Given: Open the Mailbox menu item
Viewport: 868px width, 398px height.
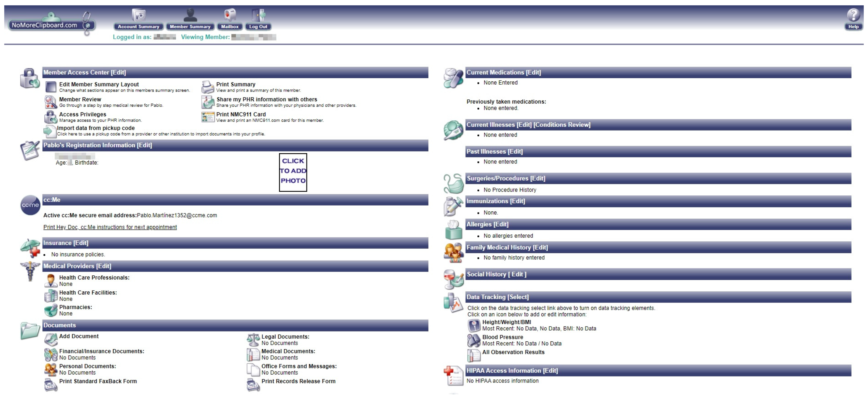Looking at the screenshot, I should click(x=229, y=27).
